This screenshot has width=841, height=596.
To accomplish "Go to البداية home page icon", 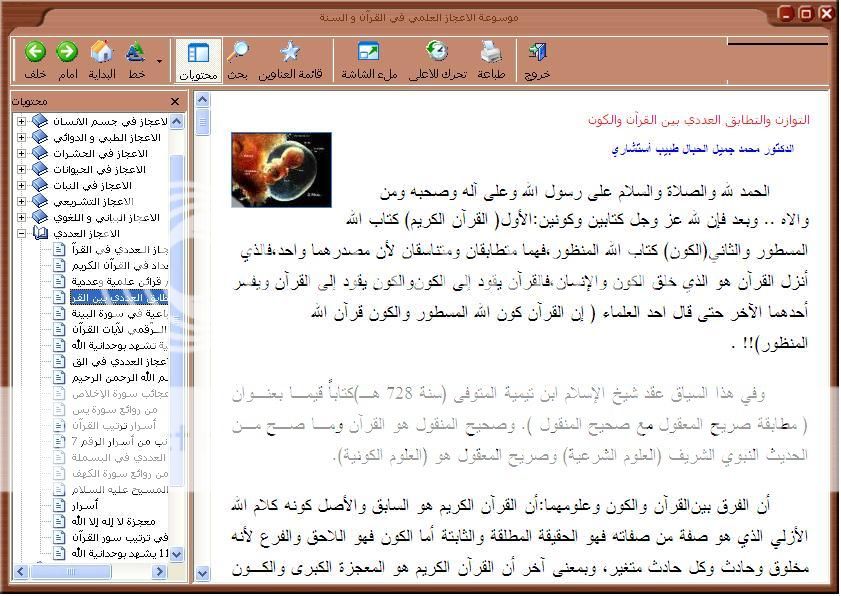I will coord(102,53).
